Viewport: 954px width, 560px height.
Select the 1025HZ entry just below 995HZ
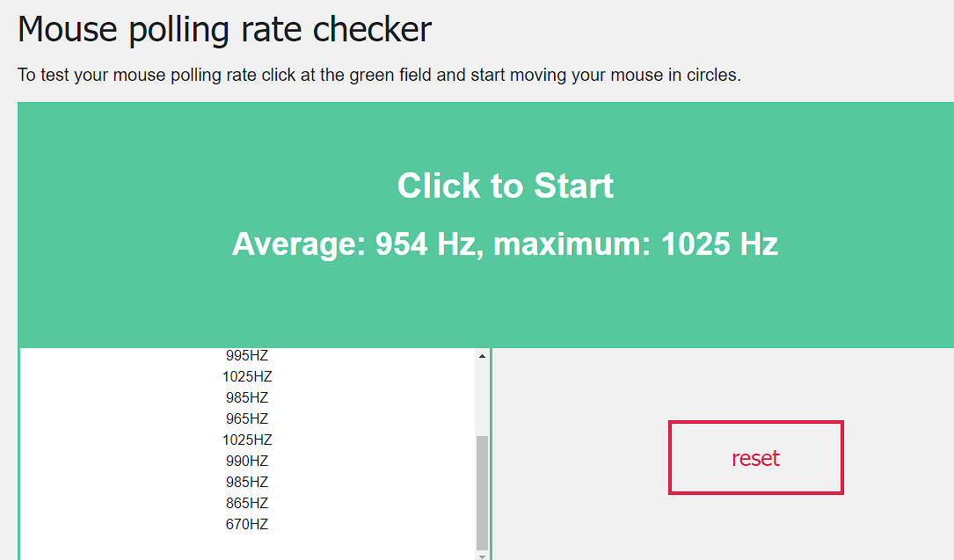click(247, 376)
